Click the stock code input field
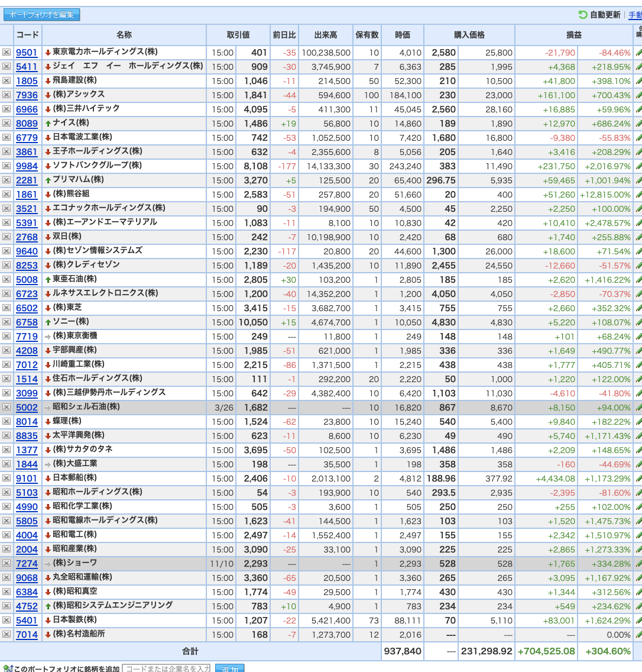The image size is (642, 672). [x=166, y=668]
